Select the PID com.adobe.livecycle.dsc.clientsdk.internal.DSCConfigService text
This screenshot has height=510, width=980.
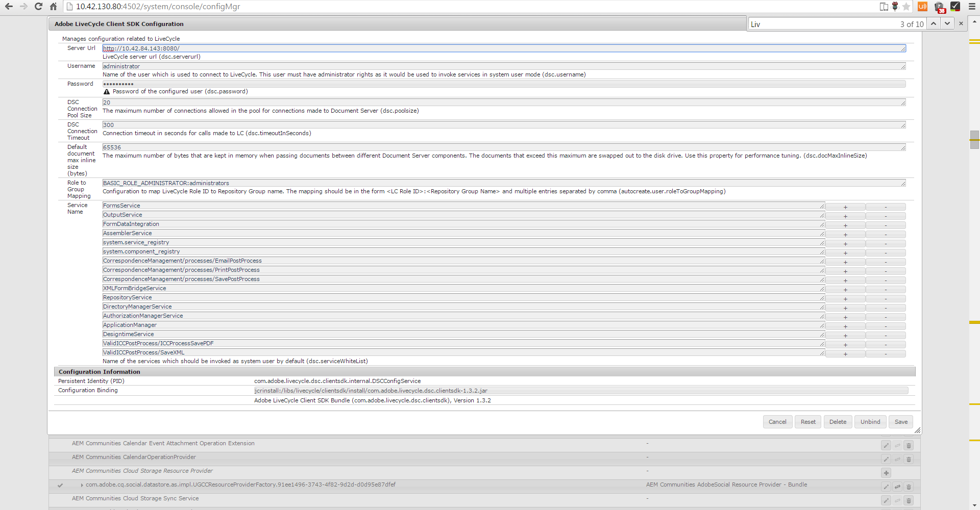tap(337, 381)
